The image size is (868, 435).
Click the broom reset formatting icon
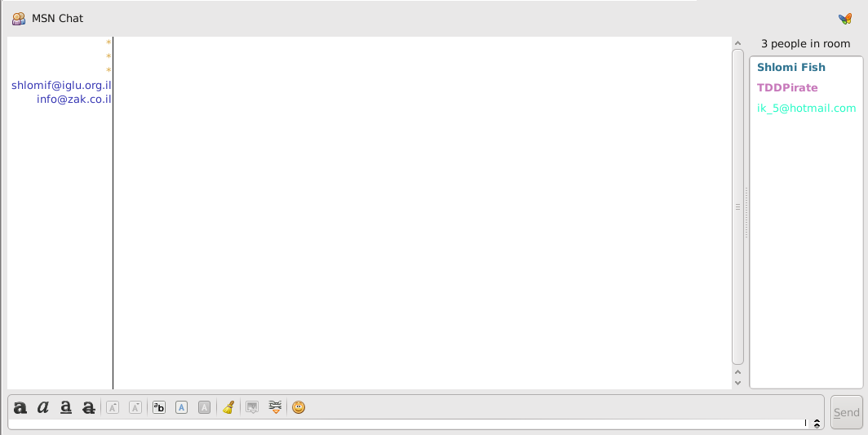tap(228, 407)
